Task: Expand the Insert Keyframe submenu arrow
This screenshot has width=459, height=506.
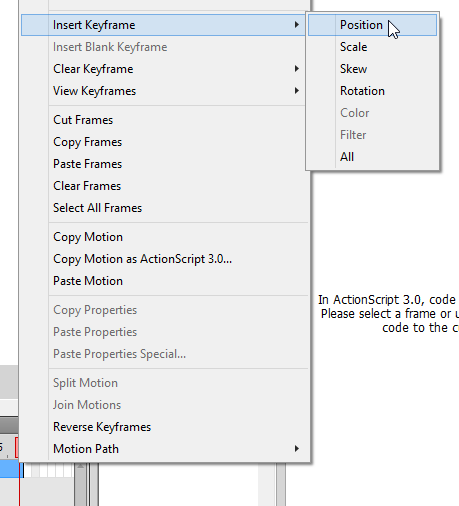Action: 296,25
